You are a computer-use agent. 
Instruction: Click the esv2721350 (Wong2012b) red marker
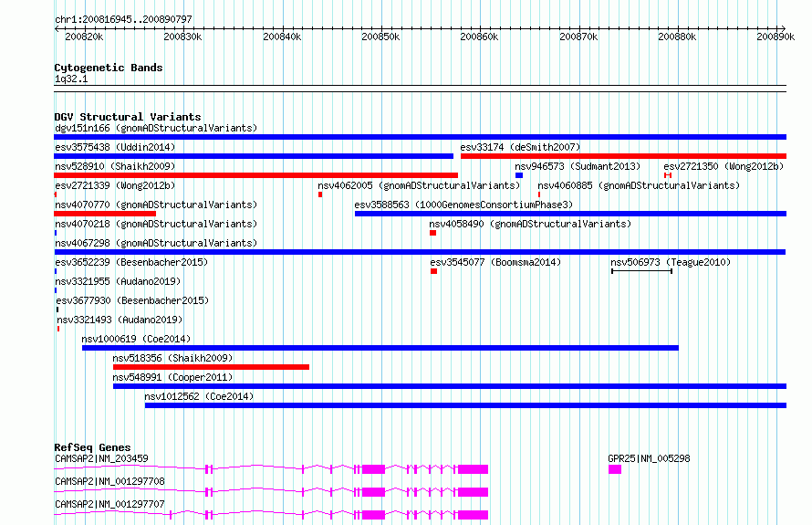(668, 175)
